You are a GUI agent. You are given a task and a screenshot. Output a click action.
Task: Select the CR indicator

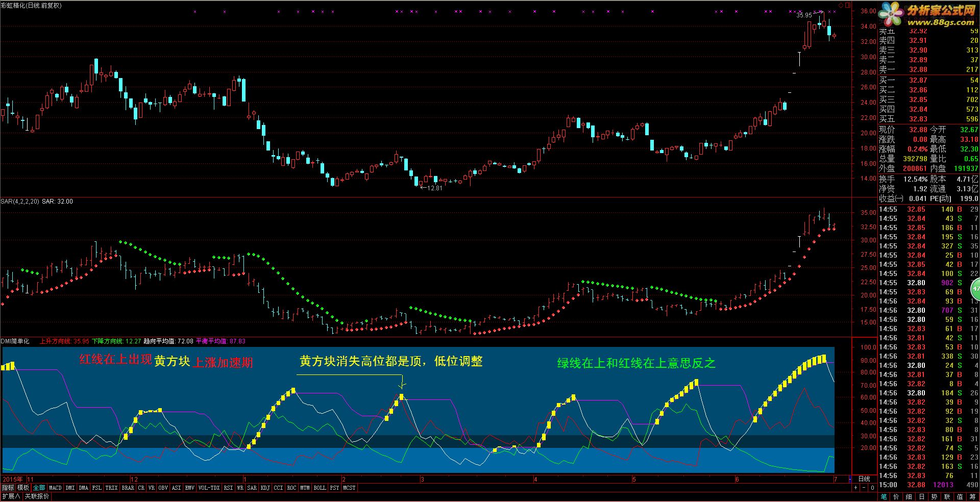pos(141,488)
